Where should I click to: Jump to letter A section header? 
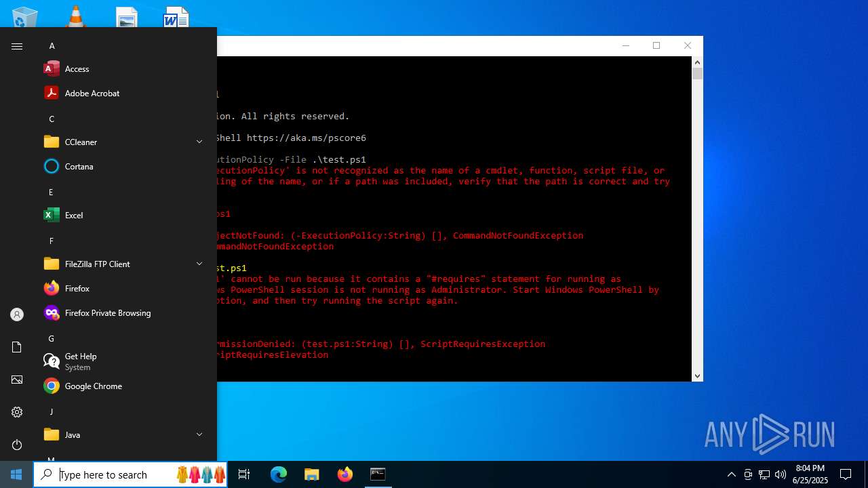click(x=52, y=46)
